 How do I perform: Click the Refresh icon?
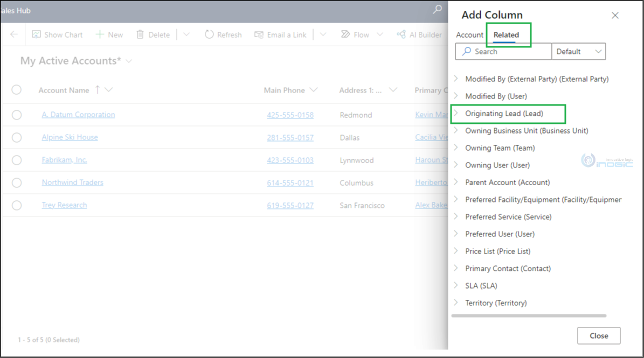[x=209, y=34]
